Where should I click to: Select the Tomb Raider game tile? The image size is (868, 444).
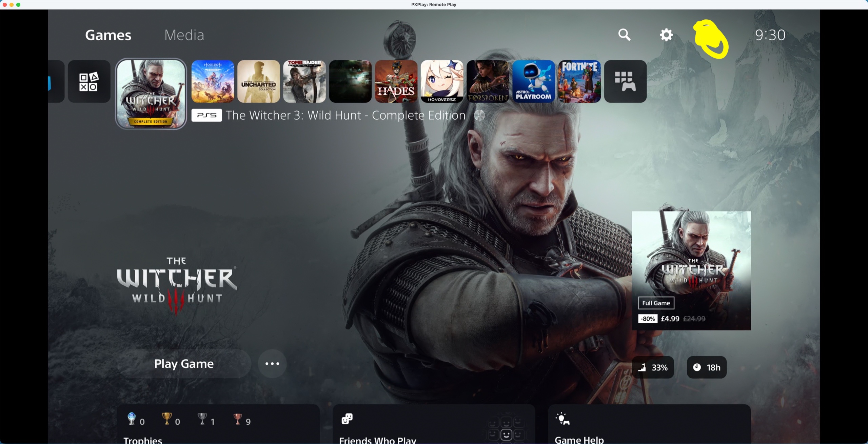(304, 81)
